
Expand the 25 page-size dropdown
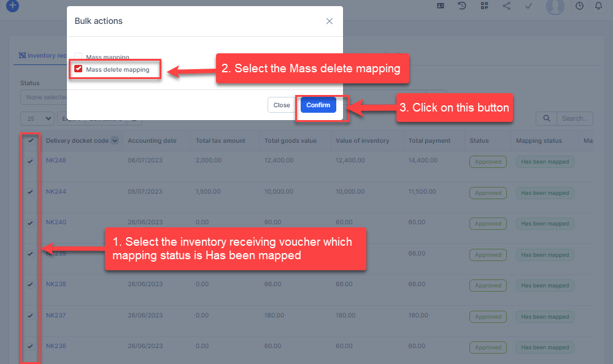click(37, 118)
